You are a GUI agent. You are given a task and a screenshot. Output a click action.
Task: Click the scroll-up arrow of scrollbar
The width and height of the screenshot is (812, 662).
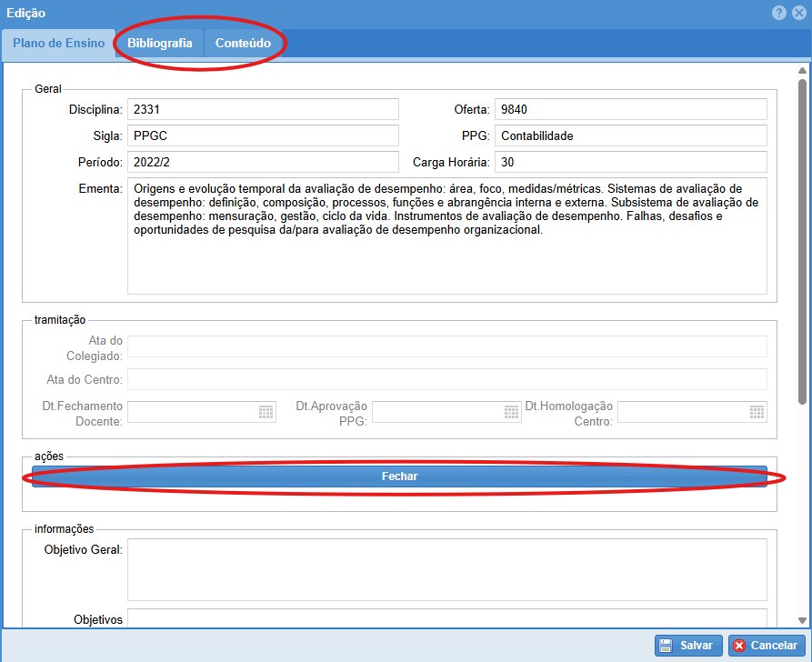point(802,71)
